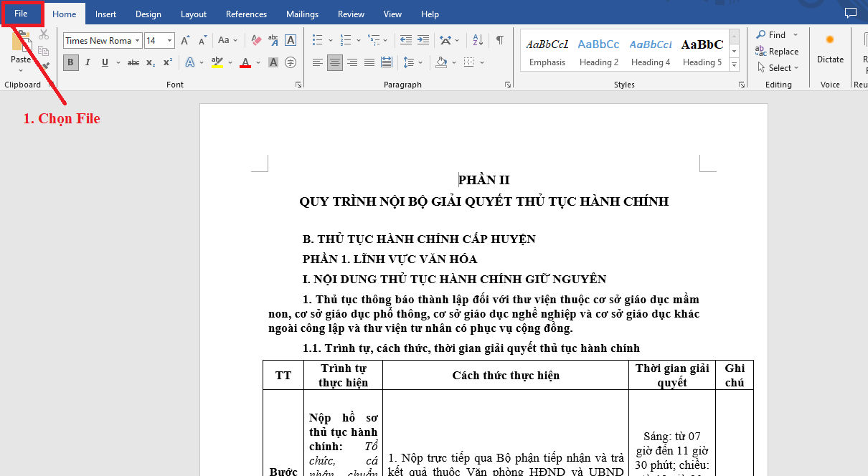The width and height of the screenshot is (868, 476).
Task: Switch to the Mailings tab
Action: pyautogui.click(x=303, y=14)
